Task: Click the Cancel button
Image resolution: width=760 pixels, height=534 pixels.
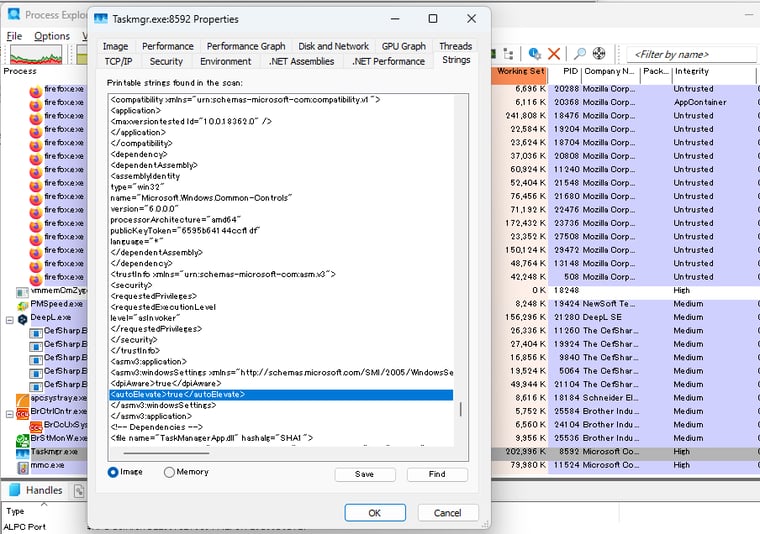Action: [448, 513]
